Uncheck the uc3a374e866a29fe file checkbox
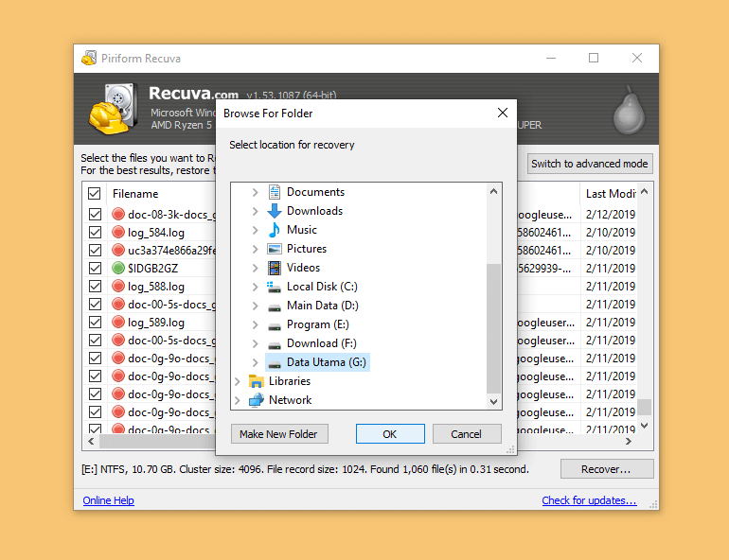Viewport: 729px width, 560px height. click(x=95, y=251)
